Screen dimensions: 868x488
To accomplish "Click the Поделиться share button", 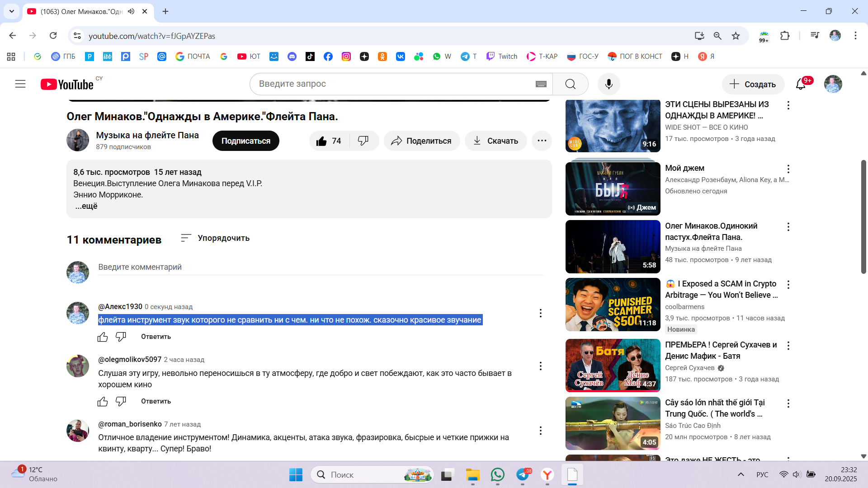I will click(x=421, y=141).
